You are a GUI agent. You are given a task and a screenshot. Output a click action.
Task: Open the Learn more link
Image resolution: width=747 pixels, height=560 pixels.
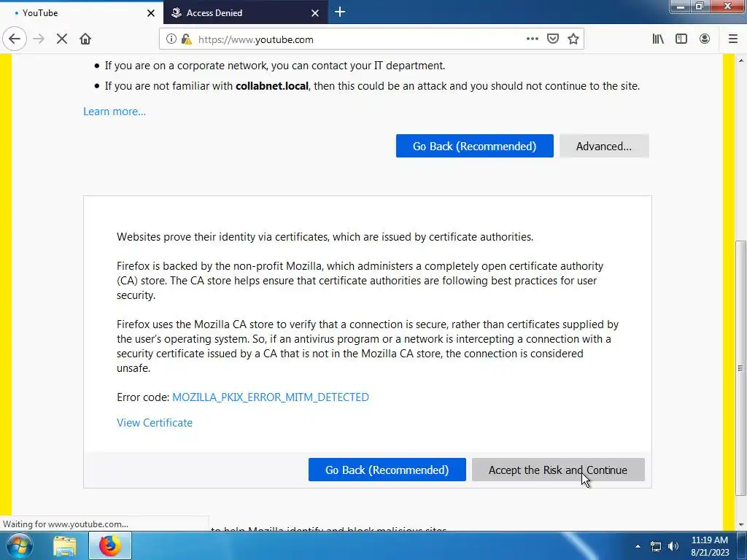pyautogui.click(x=115, y=112)
